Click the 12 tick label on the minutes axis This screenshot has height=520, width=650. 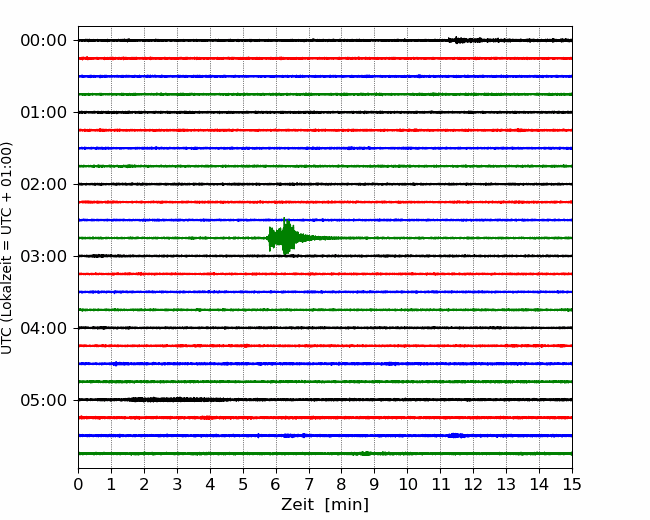[x=473, y=485]
